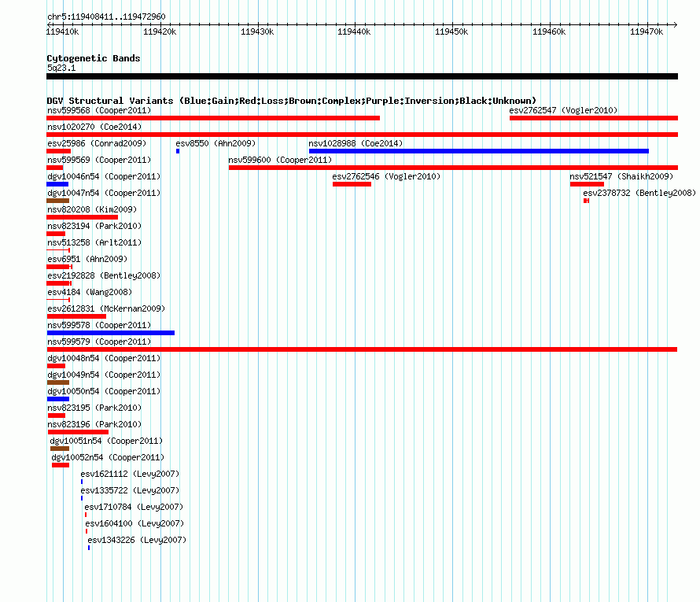Image resolution: width=700 pixels, height=602 pixels.
Task: Click the red nsv599579 full-width bar
Action: click(x=362, y=349)
